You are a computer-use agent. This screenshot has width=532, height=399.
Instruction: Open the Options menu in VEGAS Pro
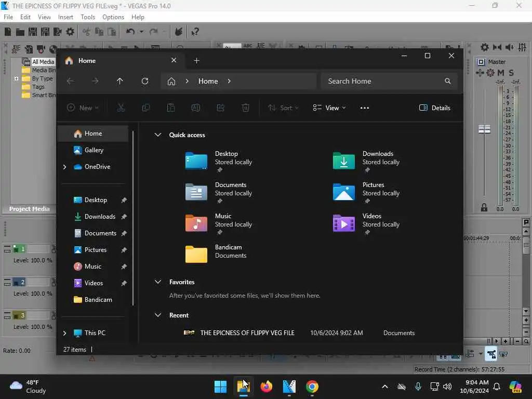tap(113, 17)
